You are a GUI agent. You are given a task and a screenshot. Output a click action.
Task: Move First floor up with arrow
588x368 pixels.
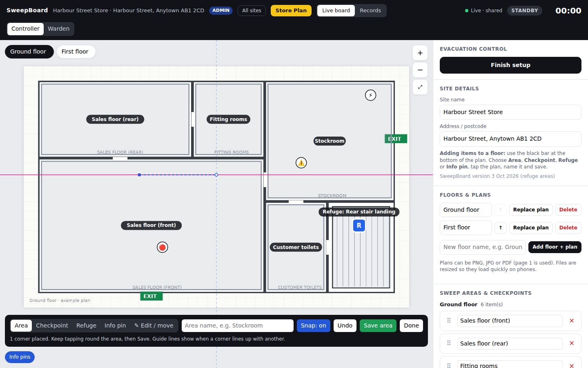click(501, 228)
